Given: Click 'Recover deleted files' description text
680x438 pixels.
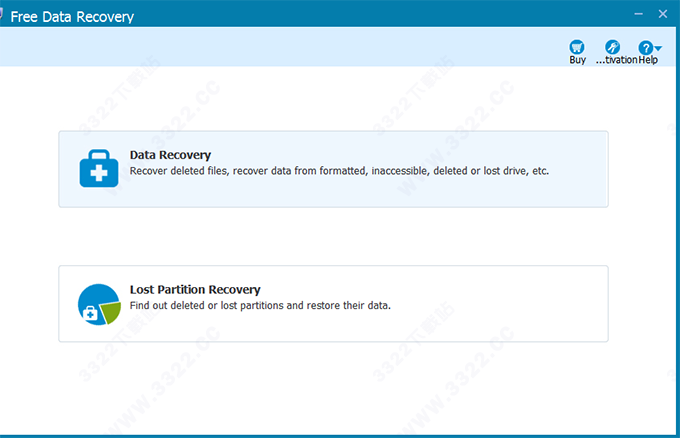Looking at the screenshot, I should click(339, 171).
